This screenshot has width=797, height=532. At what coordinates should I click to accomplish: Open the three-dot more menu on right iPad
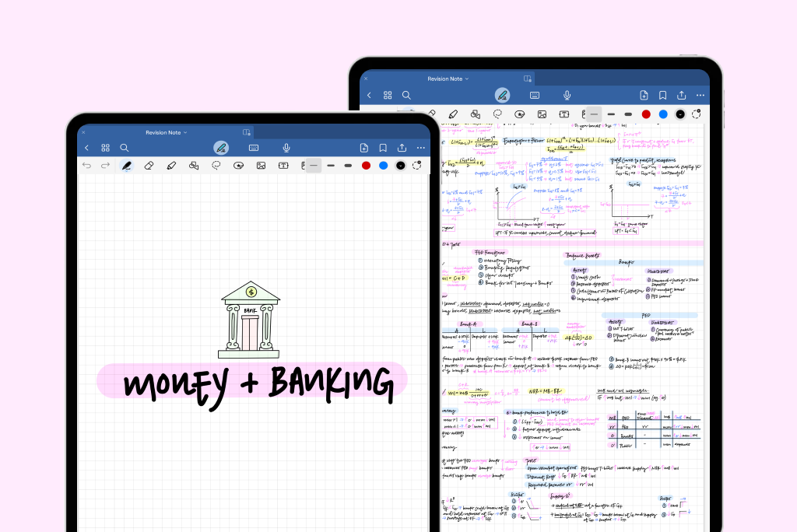[x=700, y=95]
